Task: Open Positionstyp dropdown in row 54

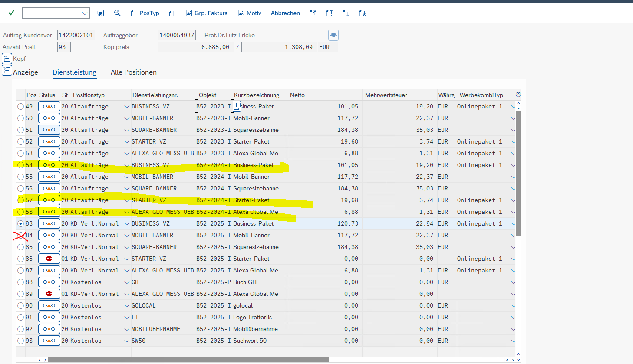Action: point(127,165)
